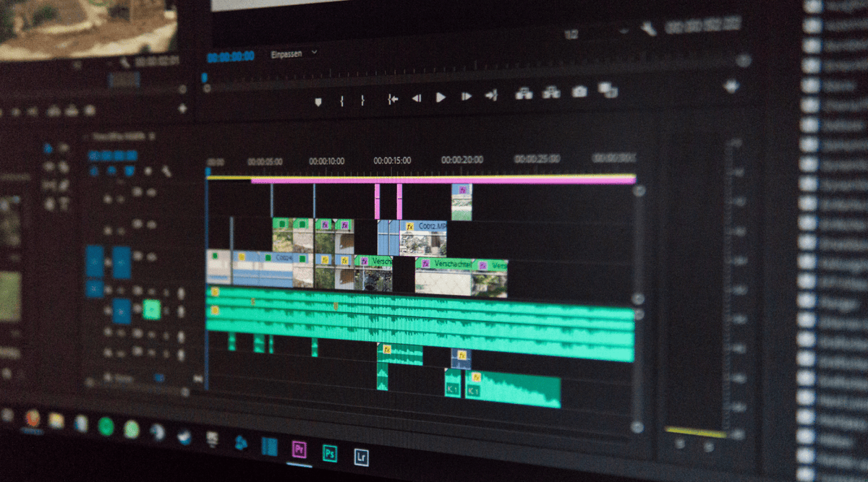Open Program Monitor wrench settings
Viewport: 868px width, 482px height.
647,30
